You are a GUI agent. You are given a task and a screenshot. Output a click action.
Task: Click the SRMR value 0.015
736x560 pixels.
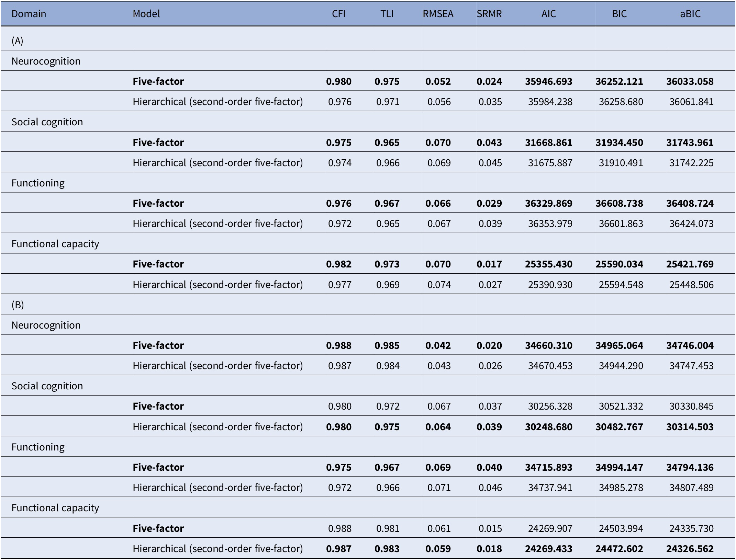click(490, 528)
